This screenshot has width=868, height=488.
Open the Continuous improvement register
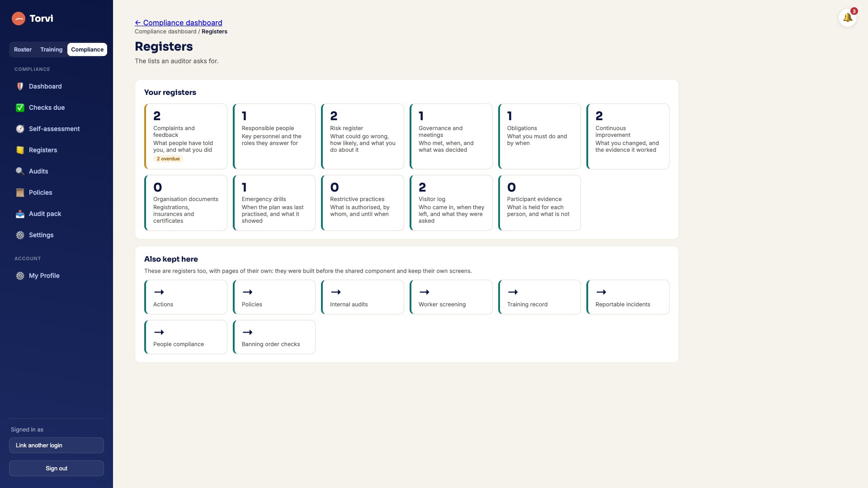628,136
